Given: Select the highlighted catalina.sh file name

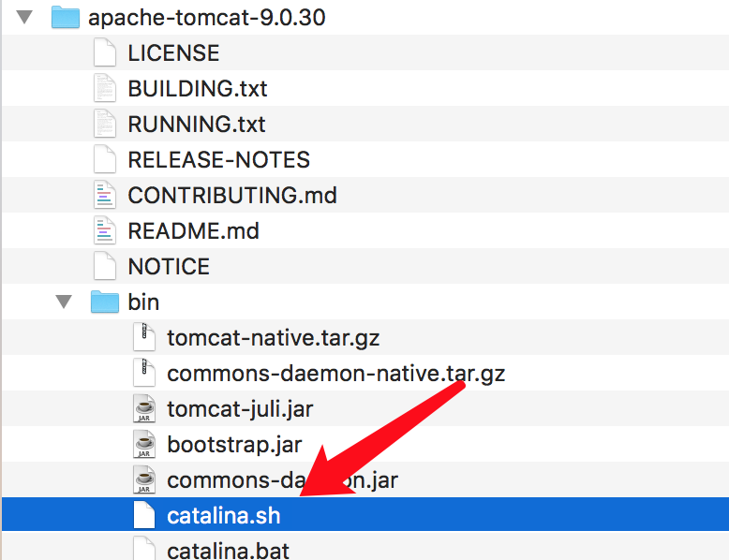Looking at the screenshot, I should 224,516.
